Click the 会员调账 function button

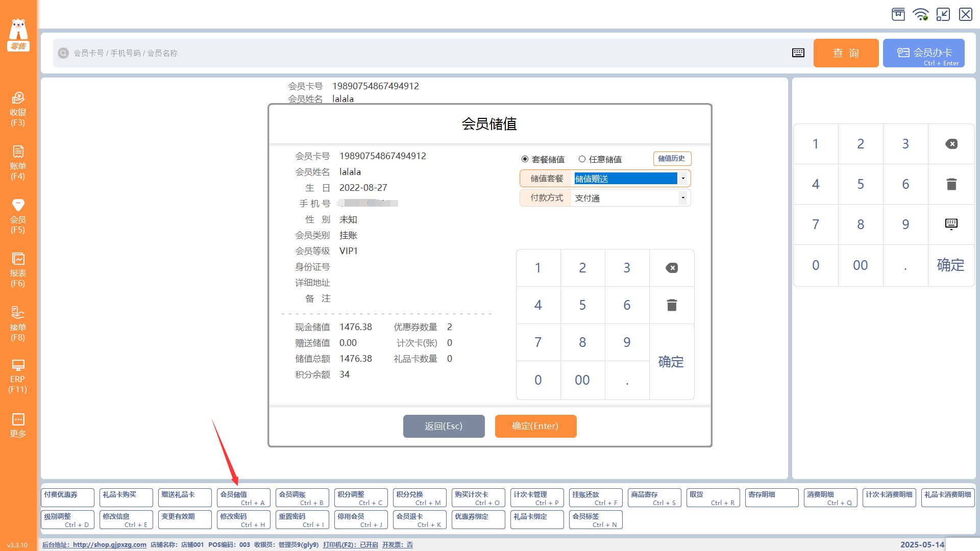point(302,498)
